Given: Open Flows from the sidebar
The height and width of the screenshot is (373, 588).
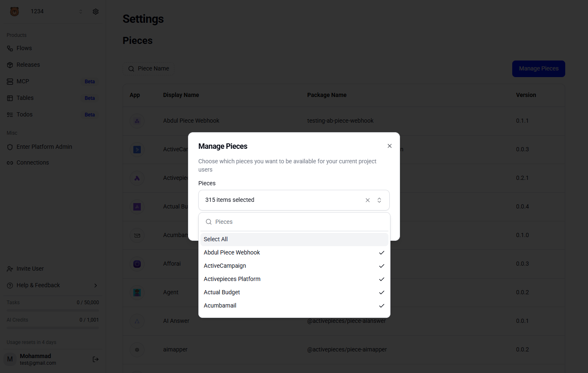Looking at the screenshot, I should (x=24, y=48).
